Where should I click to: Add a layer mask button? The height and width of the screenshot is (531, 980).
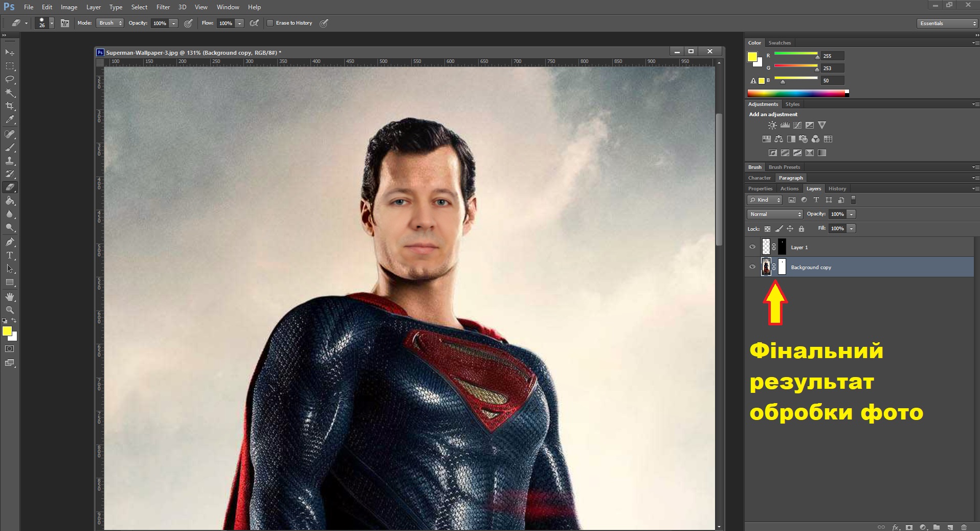pyautogui.click(x=909, y=527)
